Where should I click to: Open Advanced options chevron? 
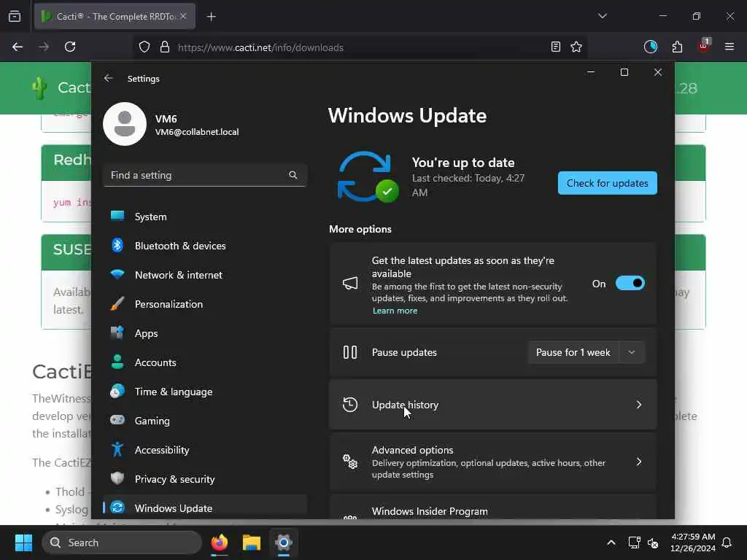(639, 462)
